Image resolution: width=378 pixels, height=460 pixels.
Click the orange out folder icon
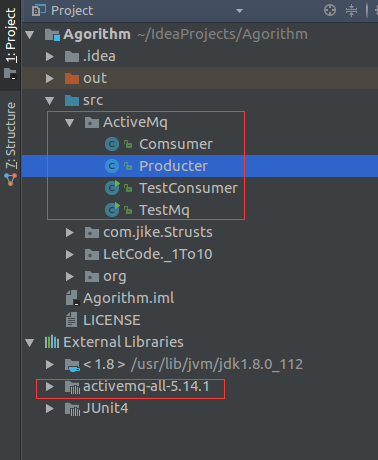[x=72, y=78]
